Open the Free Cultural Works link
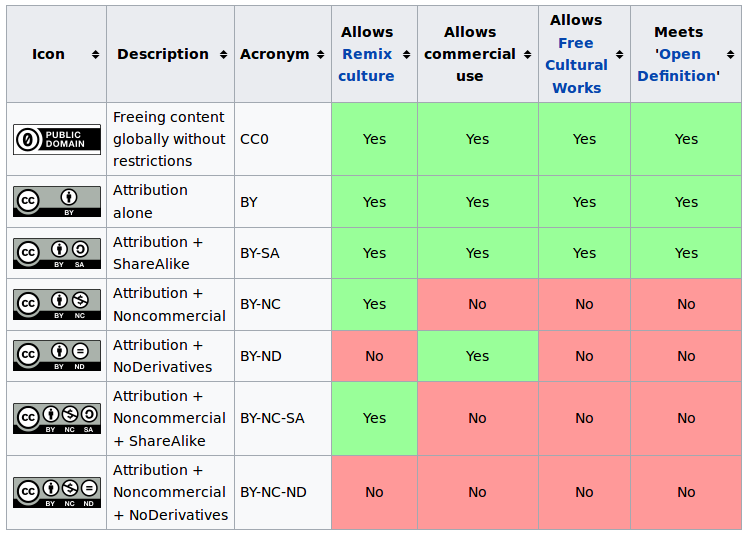Image resolution: width=747 pixels, height=537 pixels. [x=576, y=65]
